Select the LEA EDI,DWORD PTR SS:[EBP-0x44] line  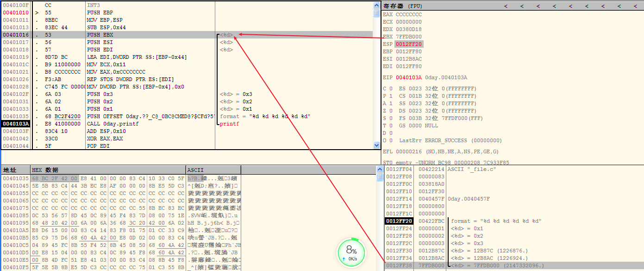137,57
